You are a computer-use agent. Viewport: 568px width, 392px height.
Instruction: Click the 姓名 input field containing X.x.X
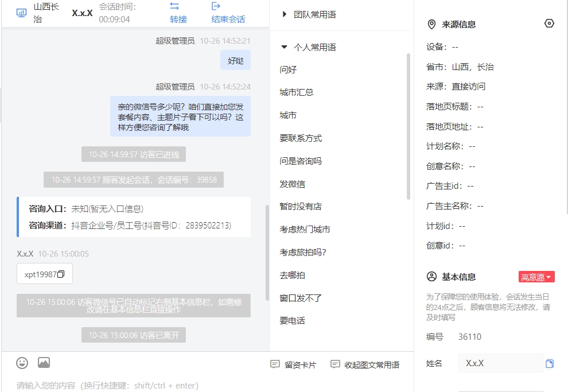501,363
